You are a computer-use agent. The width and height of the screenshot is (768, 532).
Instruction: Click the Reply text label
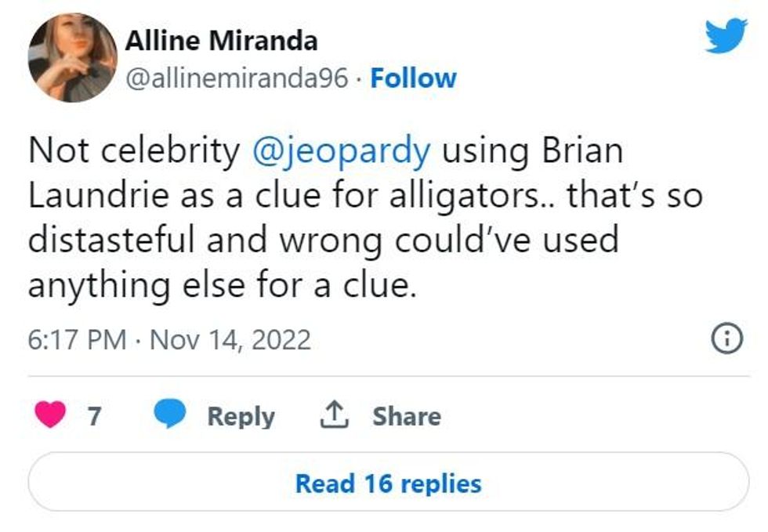(241, 416)
